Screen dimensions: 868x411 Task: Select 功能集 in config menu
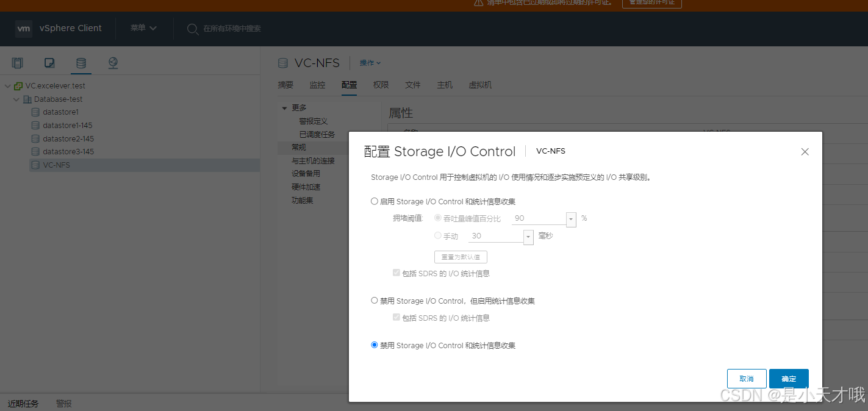tap(302, 200)
